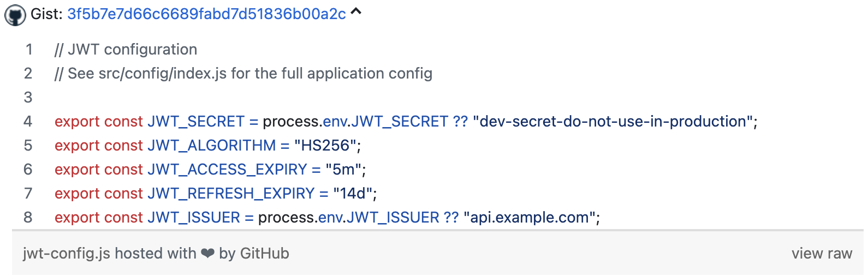This screenshot has width=868, height=276.
Task: Select line number 7
Action: click(x=28, y=194)
